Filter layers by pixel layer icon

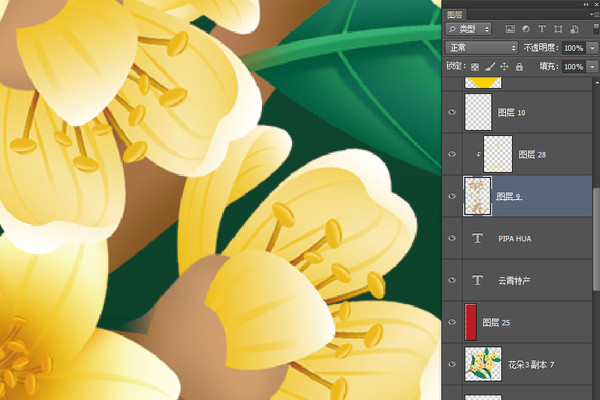point(510,29)
